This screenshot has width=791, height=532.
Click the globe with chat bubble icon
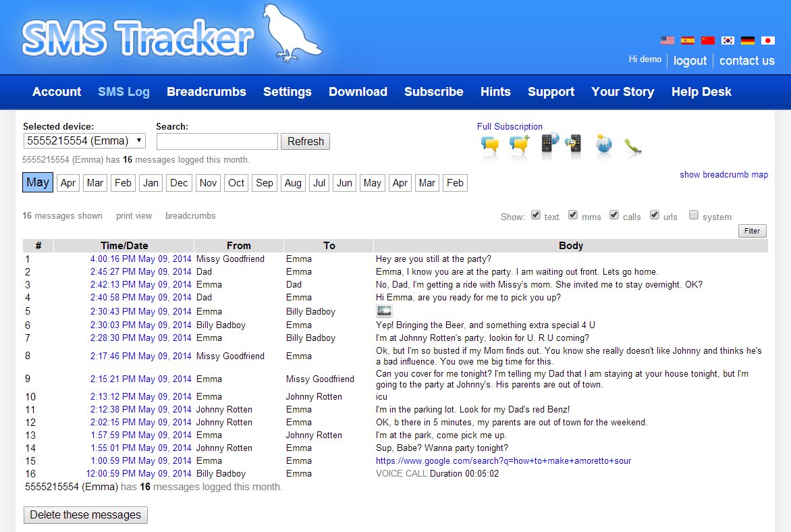pyautogui.click(x=603, y=144)
